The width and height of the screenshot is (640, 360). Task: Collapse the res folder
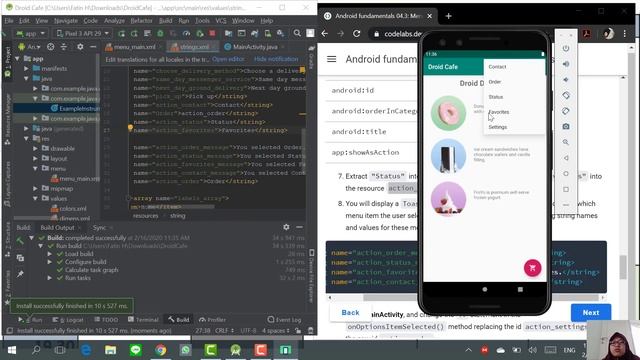[27, 138]
